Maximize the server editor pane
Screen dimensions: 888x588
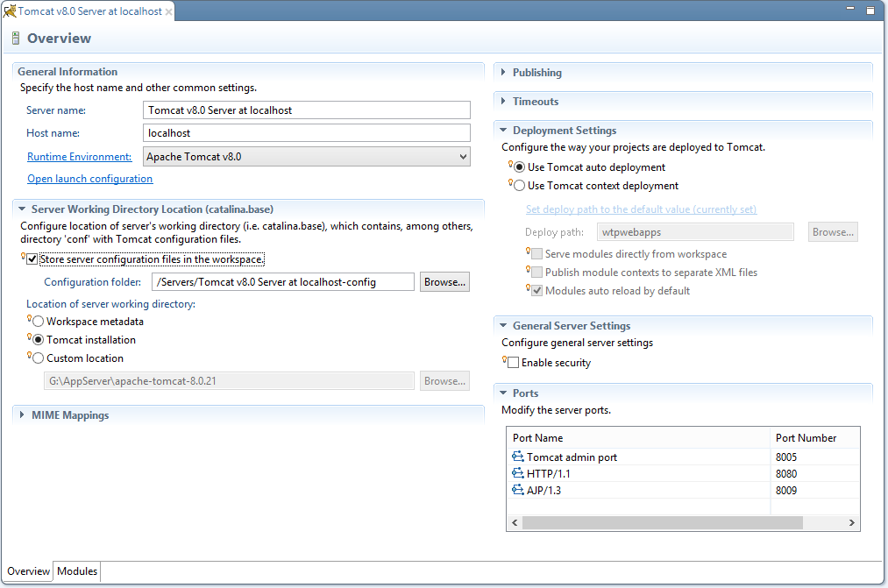[x=870, y=11]
